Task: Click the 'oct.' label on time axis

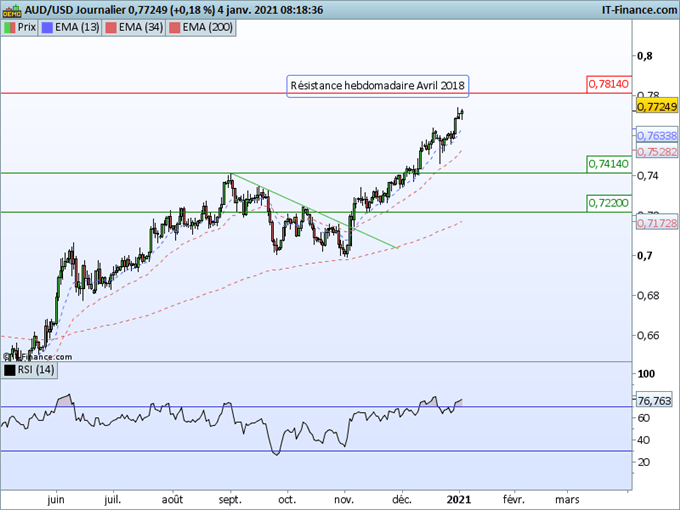Action: tap(287, 500)
